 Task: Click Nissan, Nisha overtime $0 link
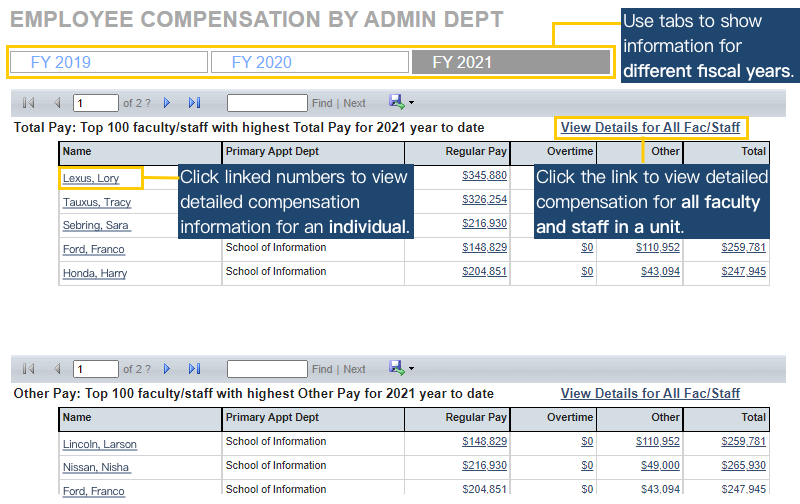pyautogui.click(x=587, y=465)
